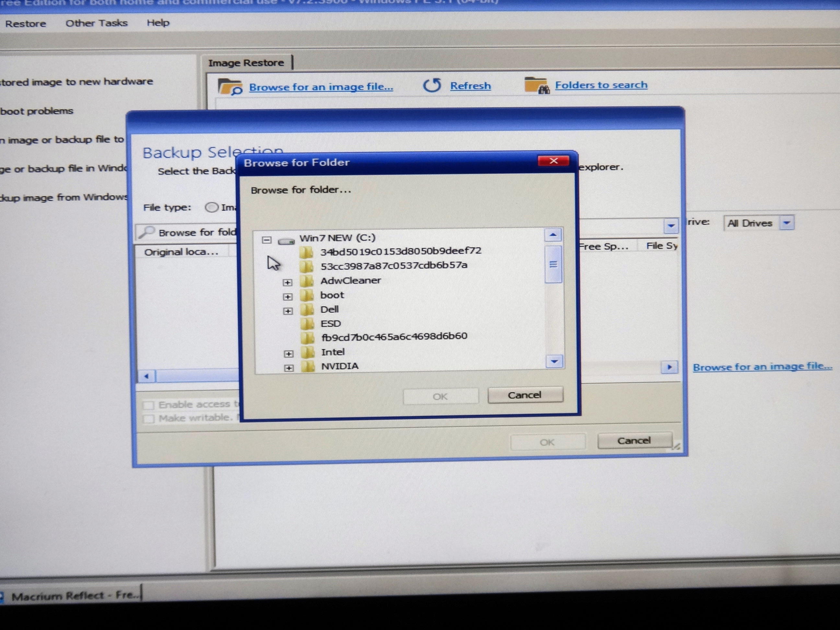This screenshot has width=840, height=630.
Task: Click the Original location column header
Action: click(181, 252)
